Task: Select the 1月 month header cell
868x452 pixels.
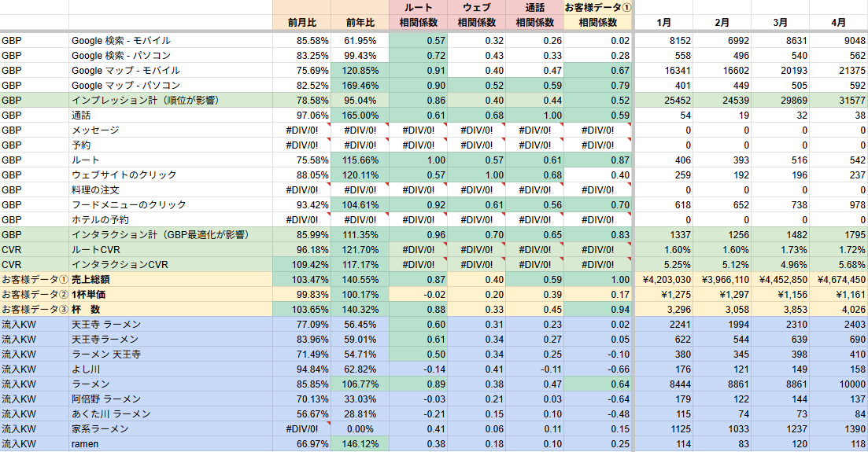Action: tap(663, 23)
